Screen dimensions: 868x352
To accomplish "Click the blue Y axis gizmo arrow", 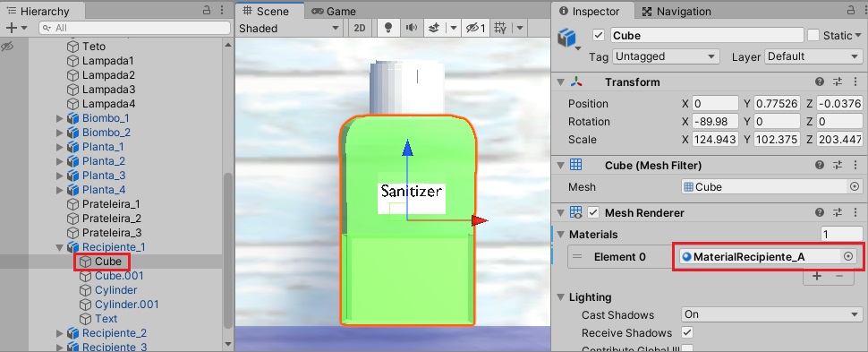I will [408, 148].
